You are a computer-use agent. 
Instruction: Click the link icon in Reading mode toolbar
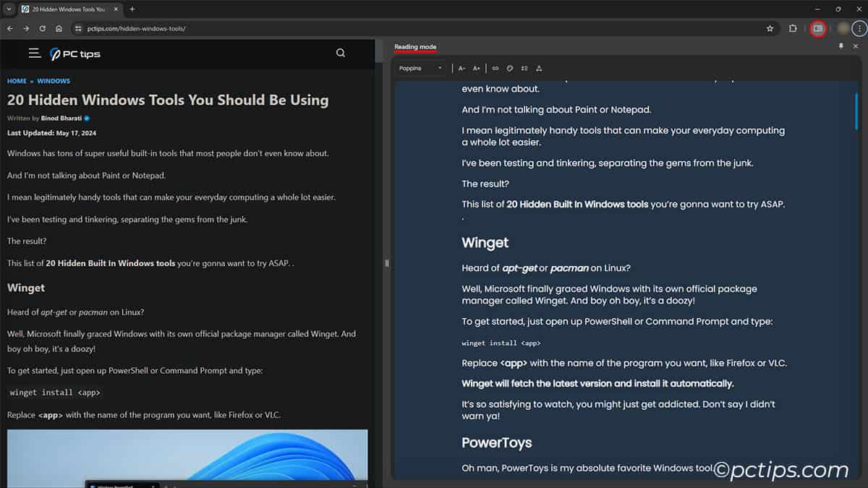(x=495, y=68)
